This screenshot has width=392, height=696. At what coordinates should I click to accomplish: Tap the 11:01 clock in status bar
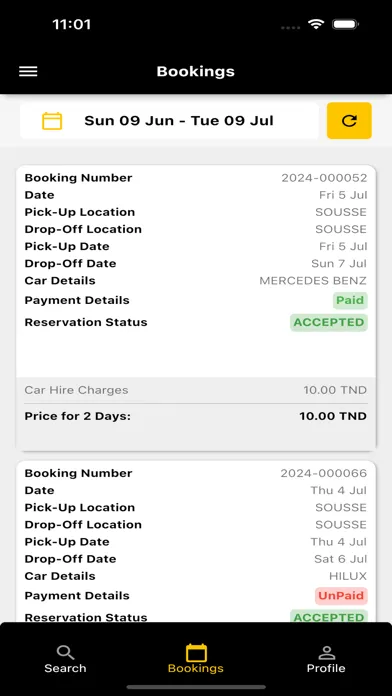tap(71, 24)
